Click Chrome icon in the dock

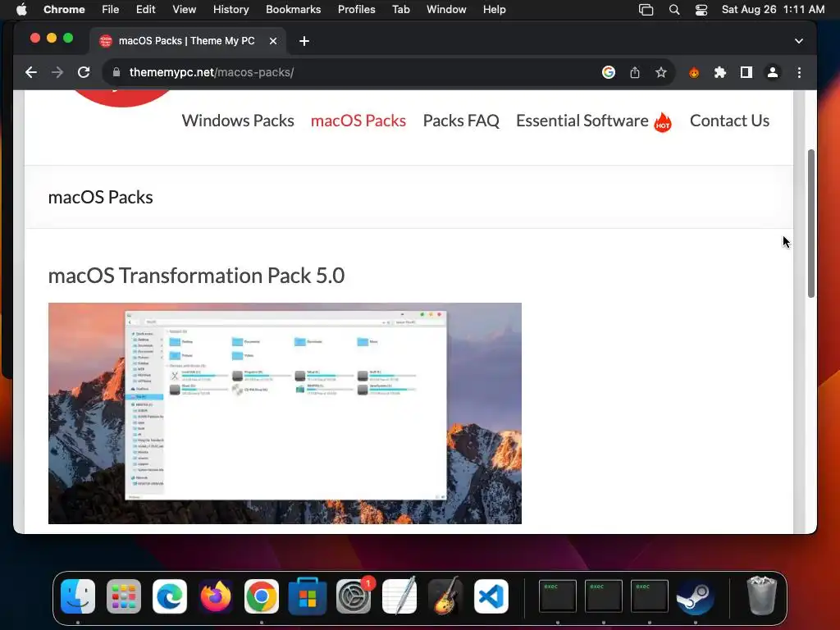tap(262, 596)
